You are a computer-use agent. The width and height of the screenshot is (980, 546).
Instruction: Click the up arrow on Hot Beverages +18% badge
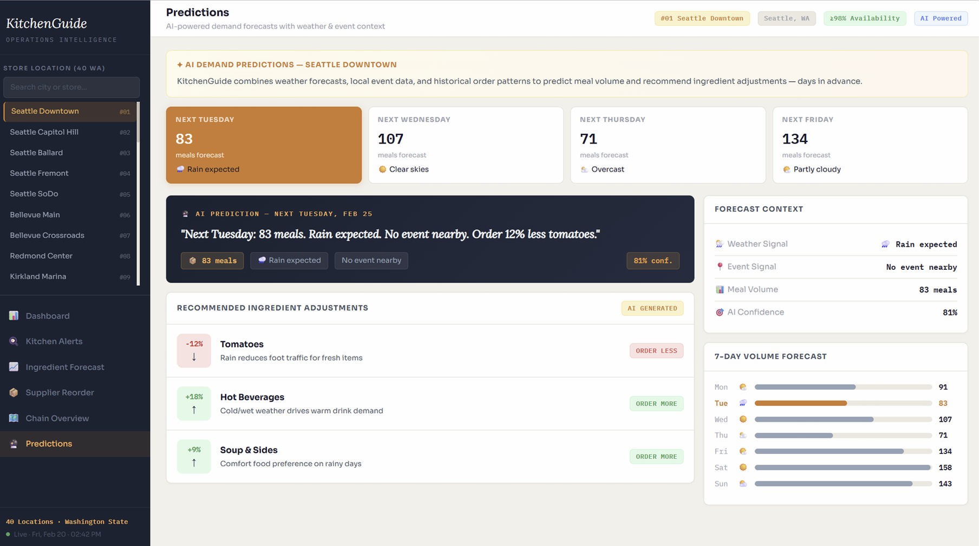point(194,410)
